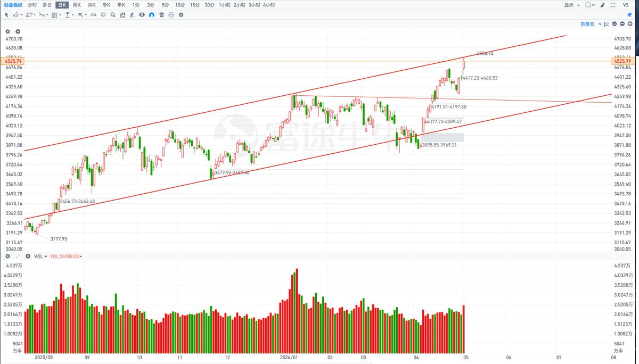Screen dimensions: 639x364
Task: Select the 5分 interval
Action: (x=165, y=5)
